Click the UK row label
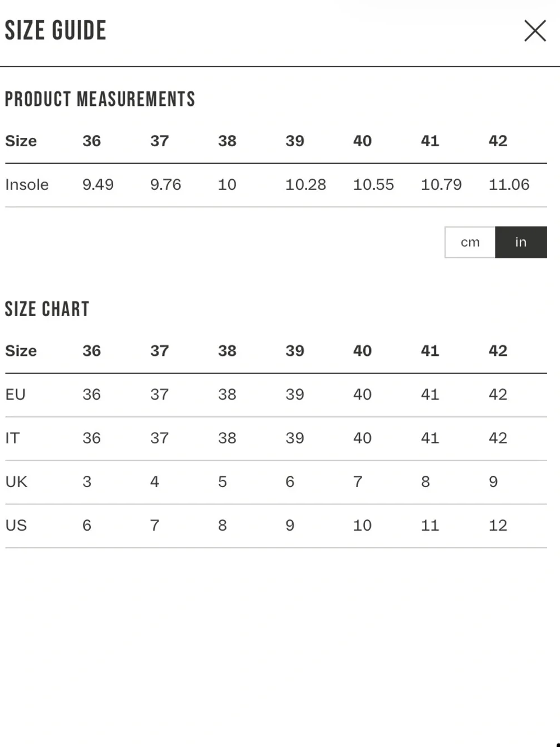This screenshot has width=560, height=747. tap(16, 482)
